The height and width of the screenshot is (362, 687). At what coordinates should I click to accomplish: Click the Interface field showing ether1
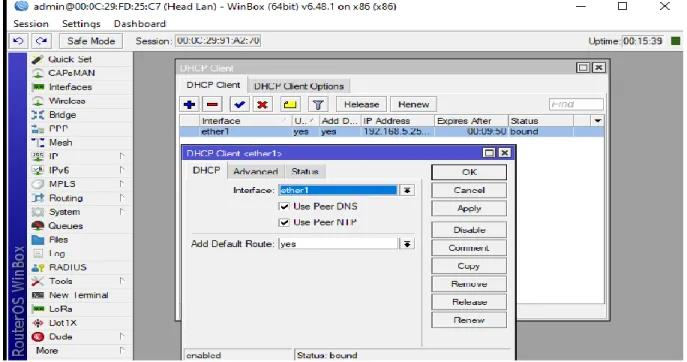(x=338, y=190)
